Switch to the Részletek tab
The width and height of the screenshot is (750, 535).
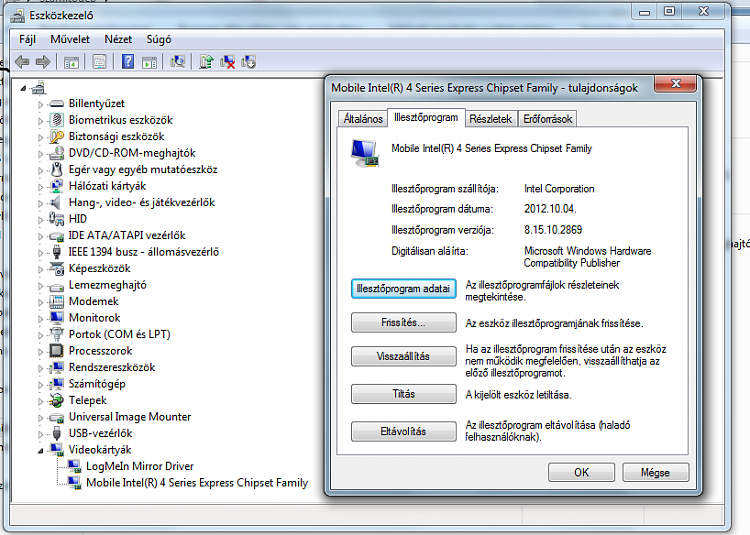tap(490, 119)
